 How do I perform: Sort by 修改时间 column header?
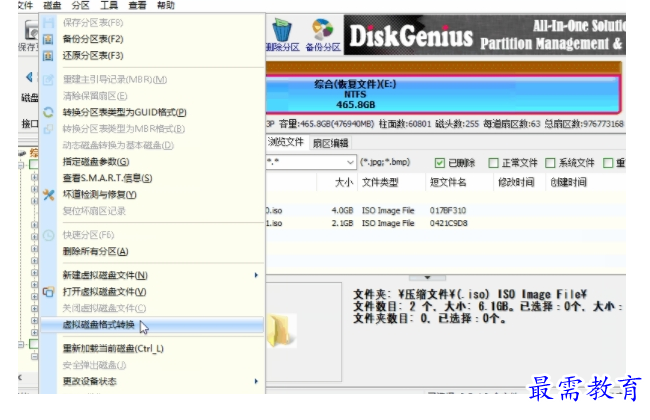pyautogui.click(x=516, y=182)
